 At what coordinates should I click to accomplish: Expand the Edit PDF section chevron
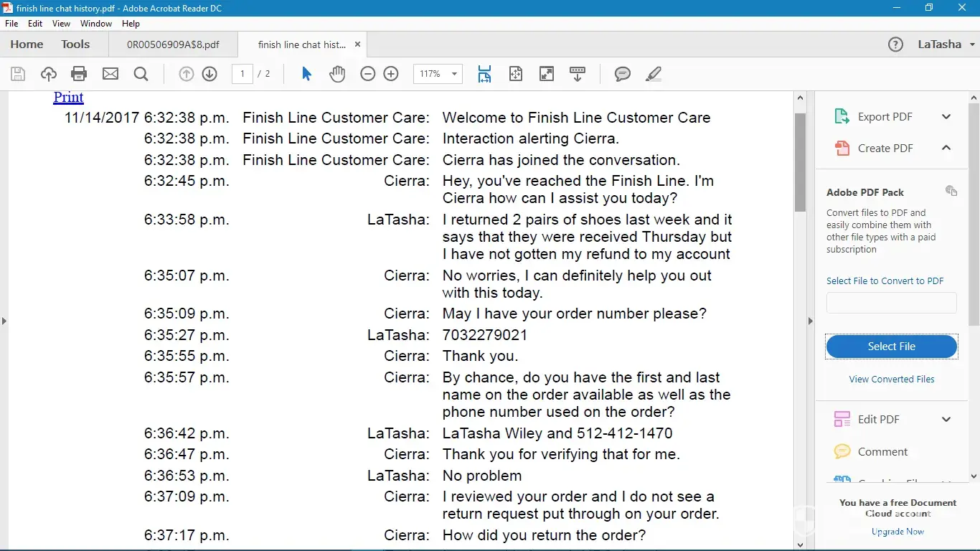click(946, 420)
